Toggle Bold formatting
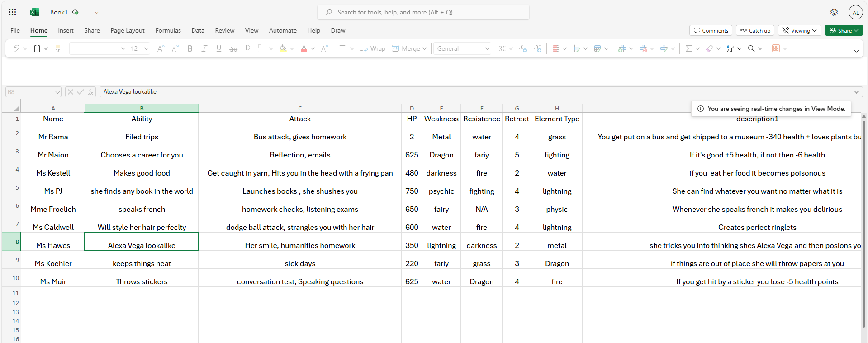The image size is (868, 343). 190,48
